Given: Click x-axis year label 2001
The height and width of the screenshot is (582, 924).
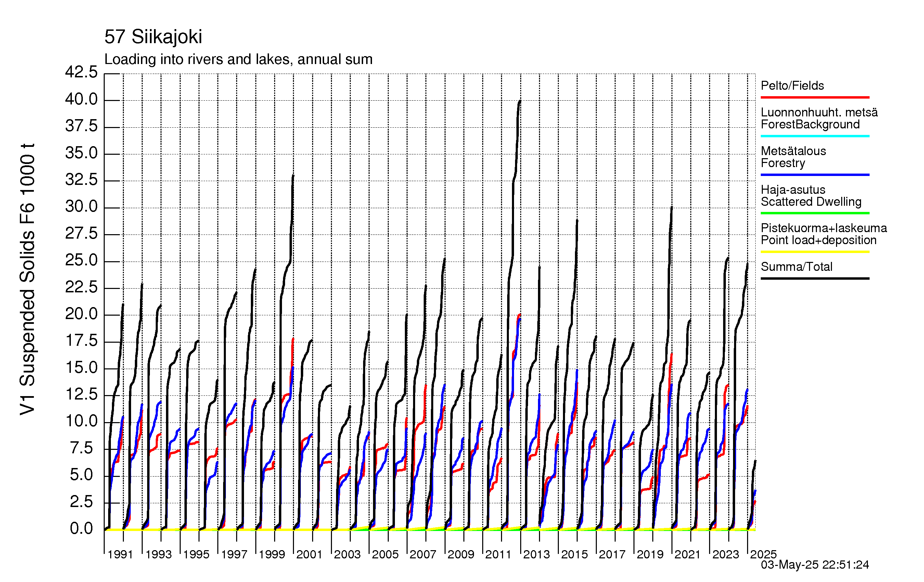Looking at the screenshot, I should point(309,554).
